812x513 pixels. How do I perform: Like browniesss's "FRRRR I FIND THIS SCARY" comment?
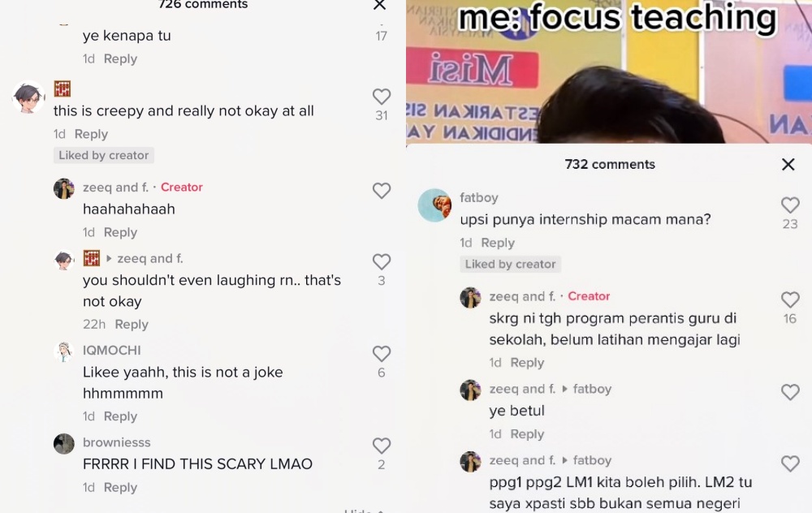pos(381,446)
